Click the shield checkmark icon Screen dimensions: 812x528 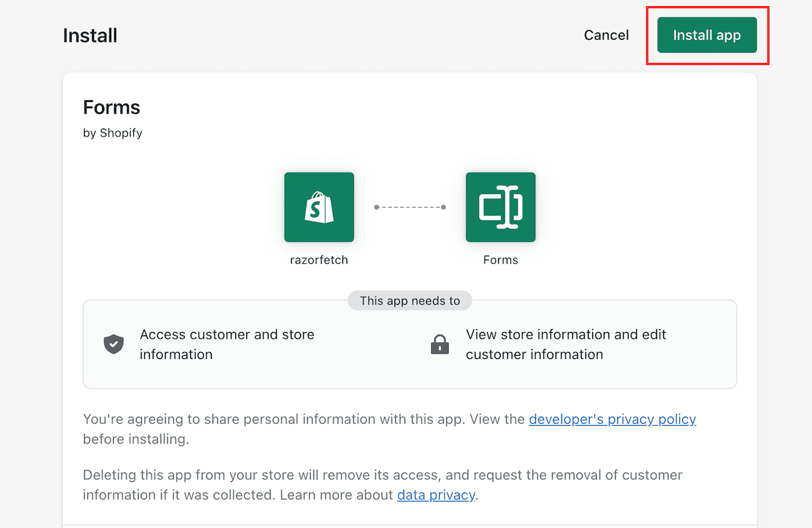pos(114,344)
